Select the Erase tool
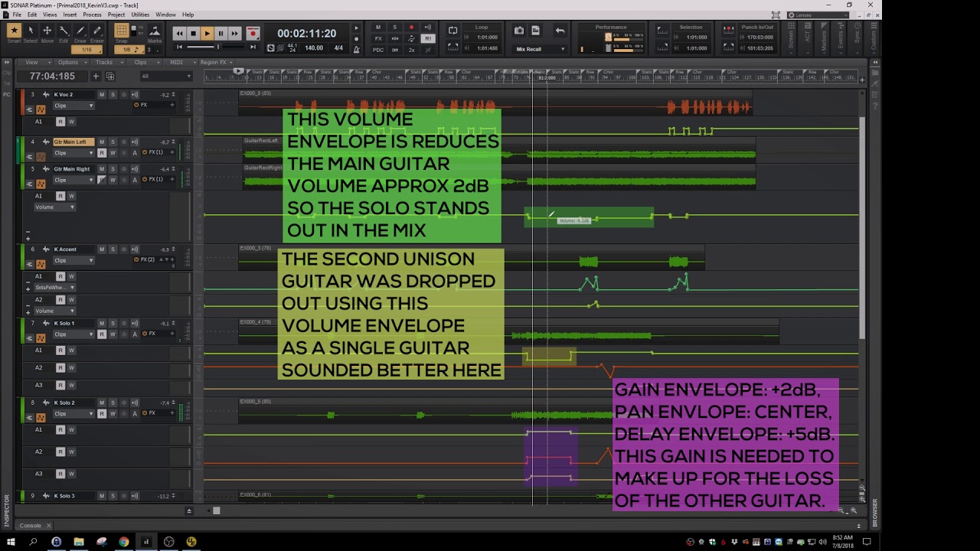The width and height of the screenshot is (980, 551). click(x=97, y=31)
